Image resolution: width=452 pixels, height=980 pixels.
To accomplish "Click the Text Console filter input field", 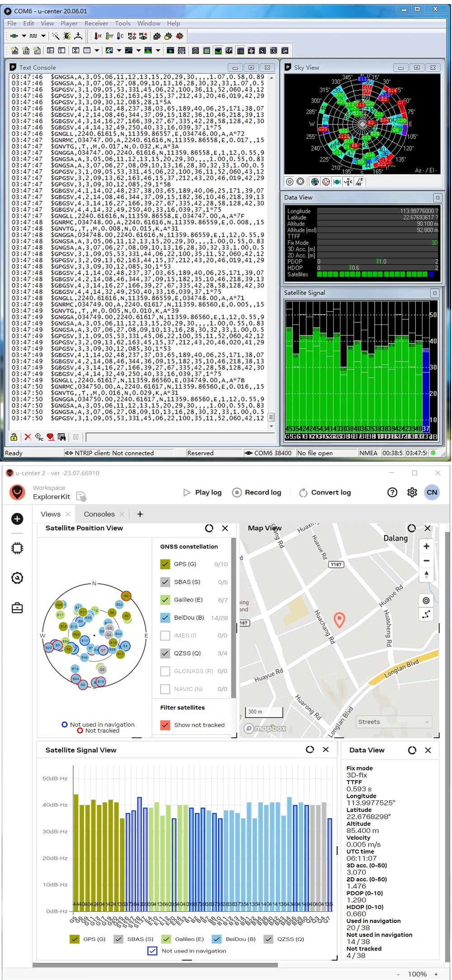I will tap(180, 437).
